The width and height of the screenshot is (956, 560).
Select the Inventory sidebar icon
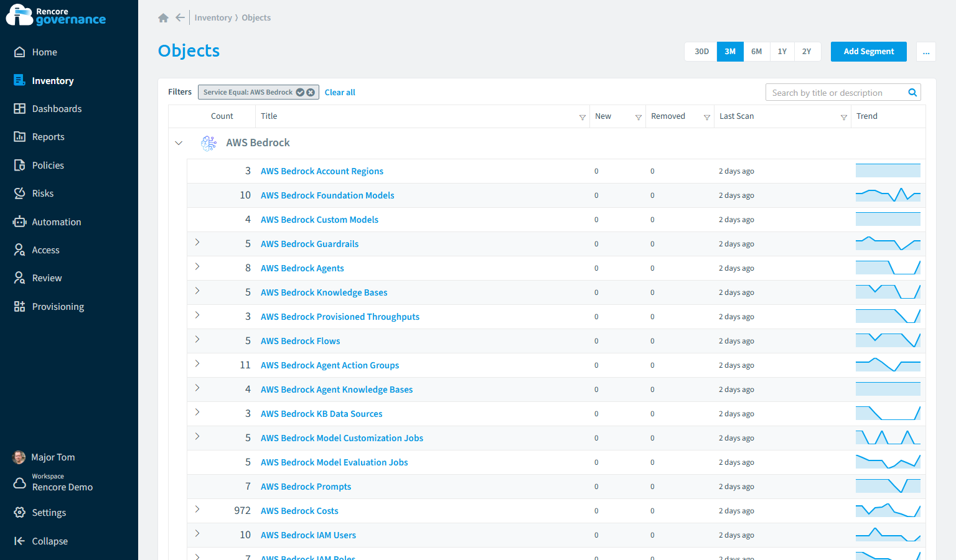tap(20, 80)
